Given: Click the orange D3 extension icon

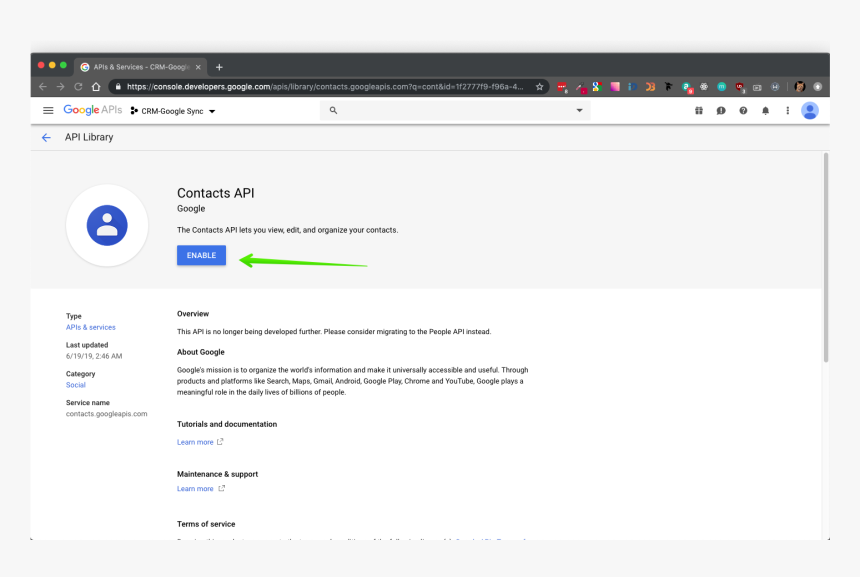Looking at the screenshot, I should tap(650, 87).
